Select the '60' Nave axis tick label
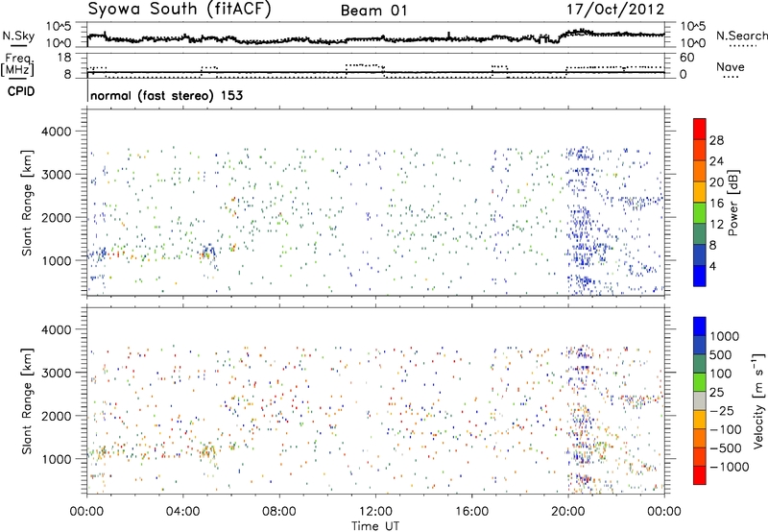This screenshot has height=532, width=768. (x=687, y=58)
